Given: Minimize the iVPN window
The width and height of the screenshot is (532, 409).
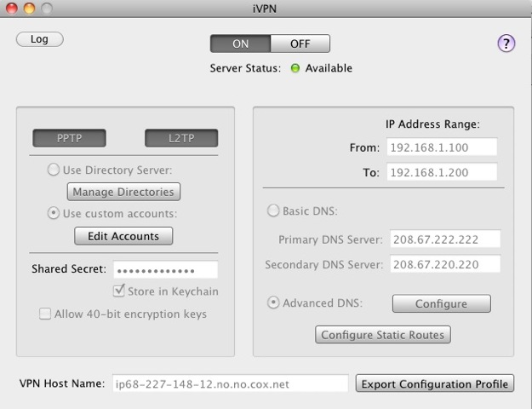Looking at the screenshot, I should tap(29, 9).
